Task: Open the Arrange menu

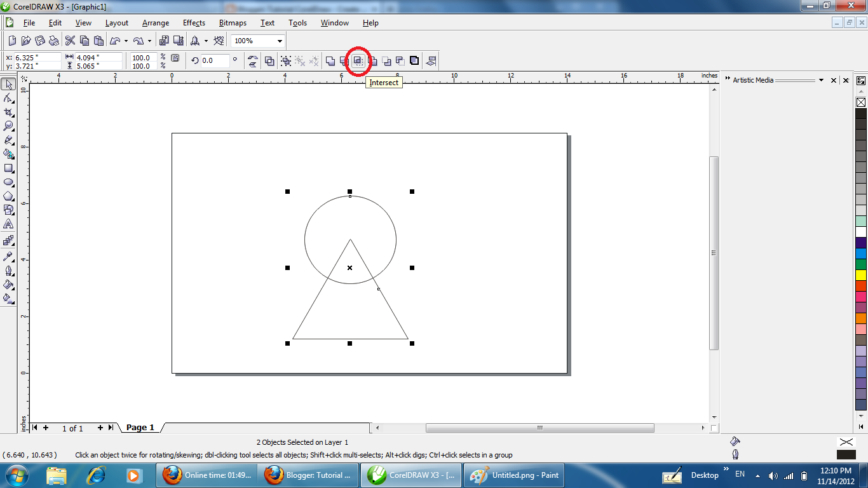Action: [x=156, y=23]
